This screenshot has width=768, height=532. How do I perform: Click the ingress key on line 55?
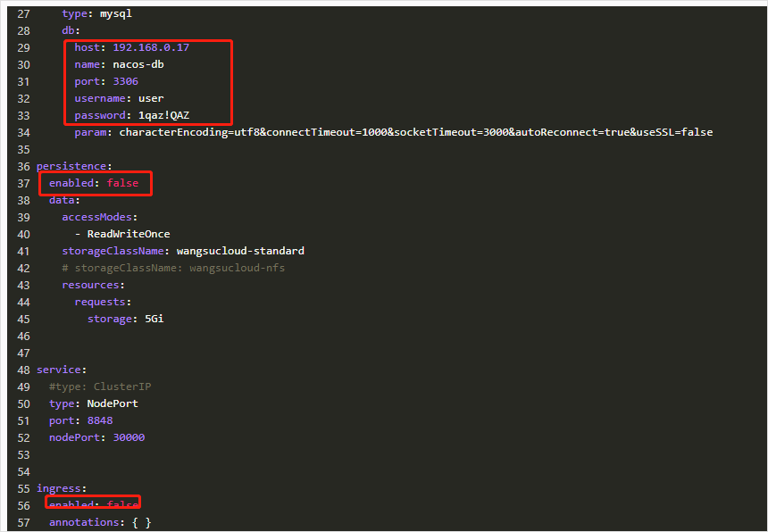(61, 488)
